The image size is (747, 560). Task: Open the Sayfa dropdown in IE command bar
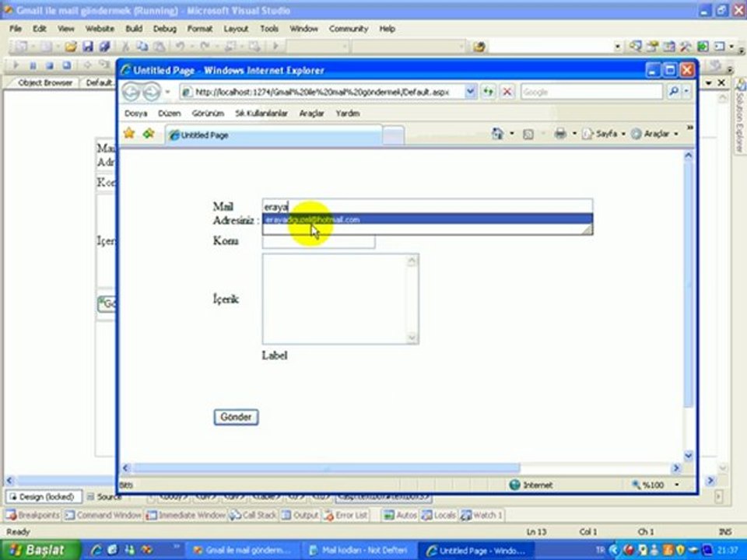[604, 134]
